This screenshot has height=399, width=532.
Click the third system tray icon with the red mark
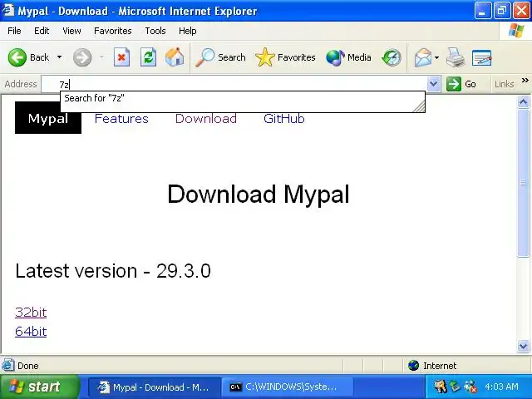pos(470,387)
